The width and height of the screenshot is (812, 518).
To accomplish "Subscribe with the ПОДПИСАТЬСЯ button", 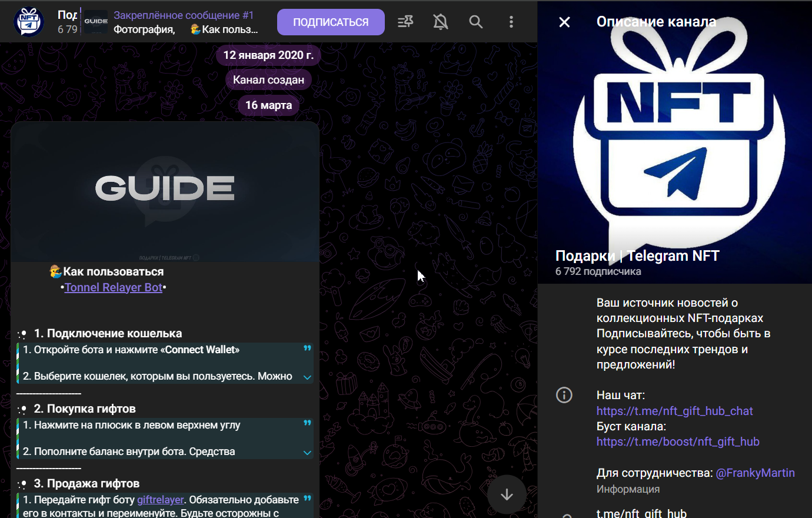I will [x=331, y=22].
